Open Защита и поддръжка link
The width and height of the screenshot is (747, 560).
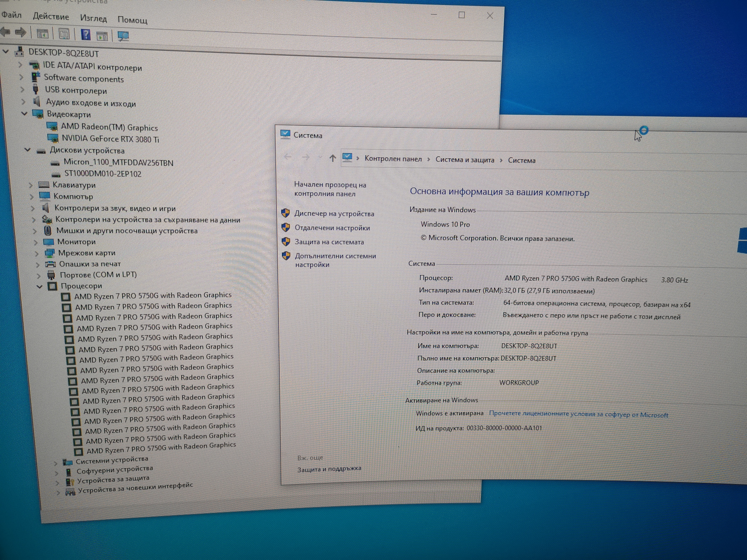329,469
